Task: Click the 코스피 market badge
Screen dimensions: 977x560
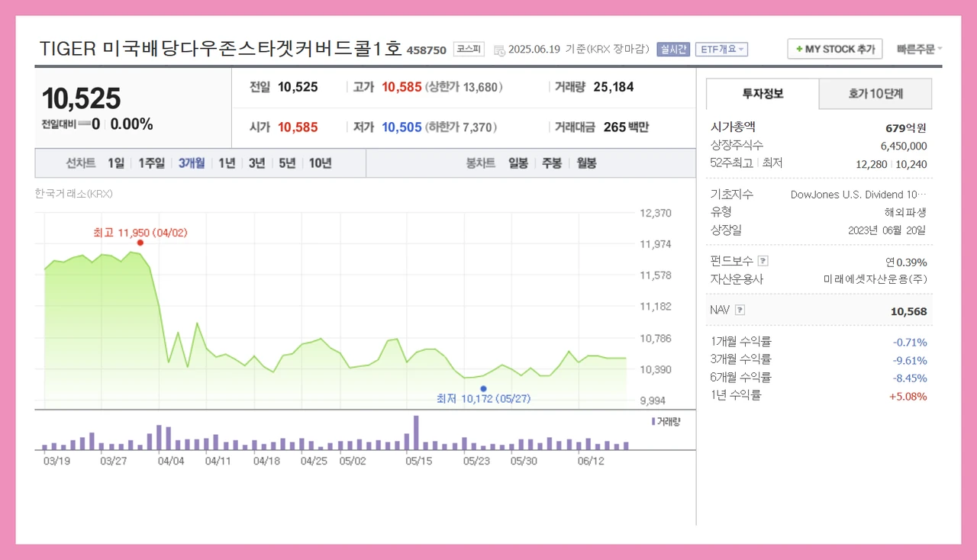Action: coord(469,49)
